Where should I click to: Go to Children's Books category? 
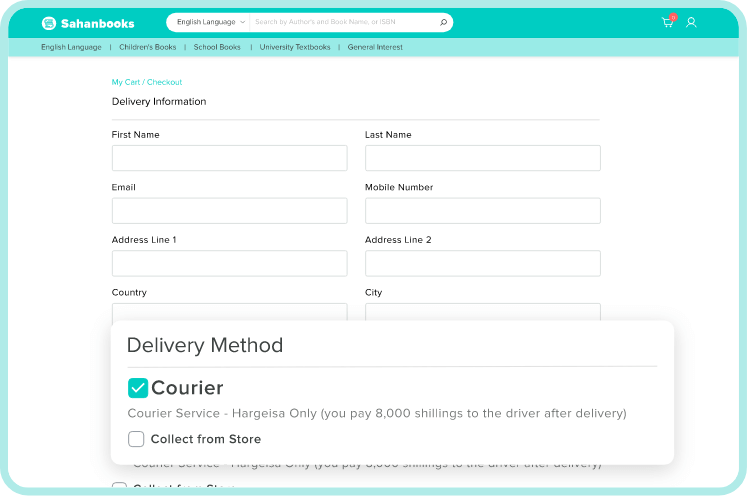[147, 47]
